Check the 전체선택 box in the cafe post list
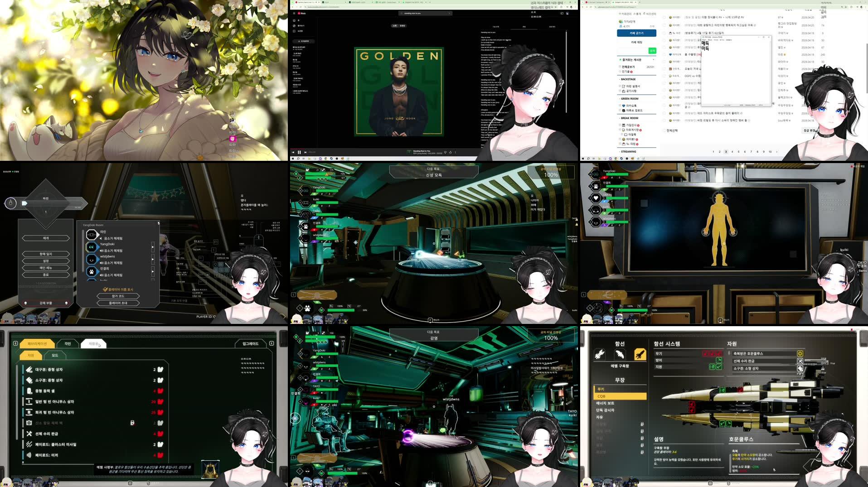The height and width of the screenshot is (487, 868). coord(664,130)
